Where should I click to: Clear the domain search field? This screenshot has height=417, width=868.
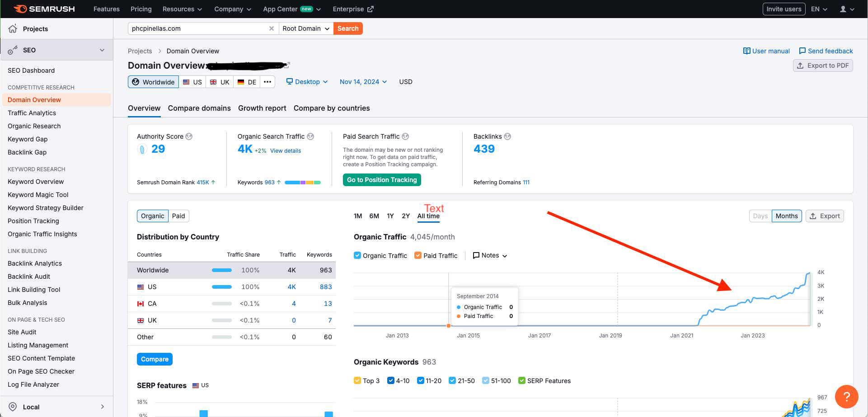tap(272, 28)
